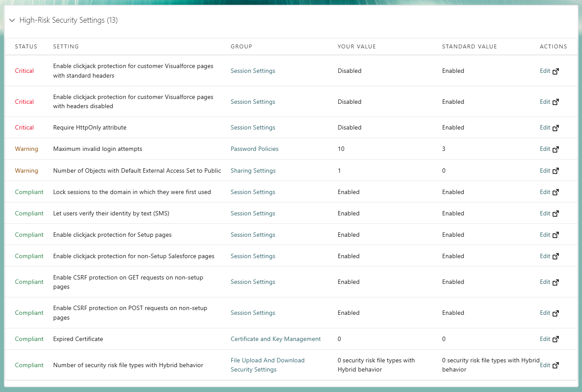Click Edit for Lock sessions to domain row
Screen dimensions: 582x392
(544, 192)
